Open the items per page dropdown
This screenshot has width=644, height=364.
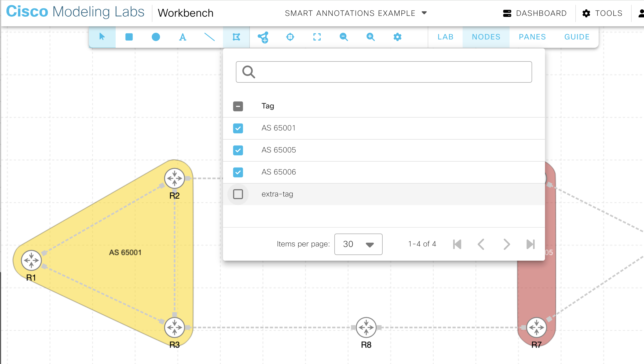[358, 244]
